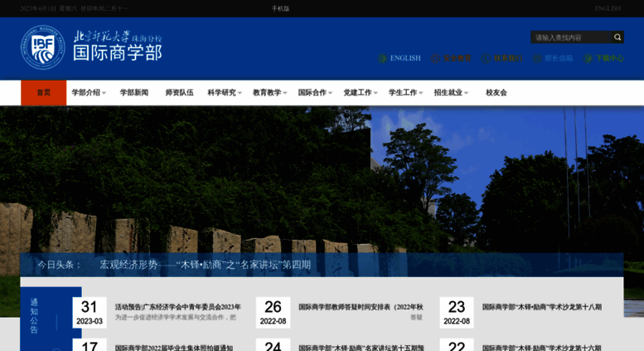Image resolution: width=644 pixels, height=351 pixels.
Task: Open the 科学研究 menu
Action: 222,93
